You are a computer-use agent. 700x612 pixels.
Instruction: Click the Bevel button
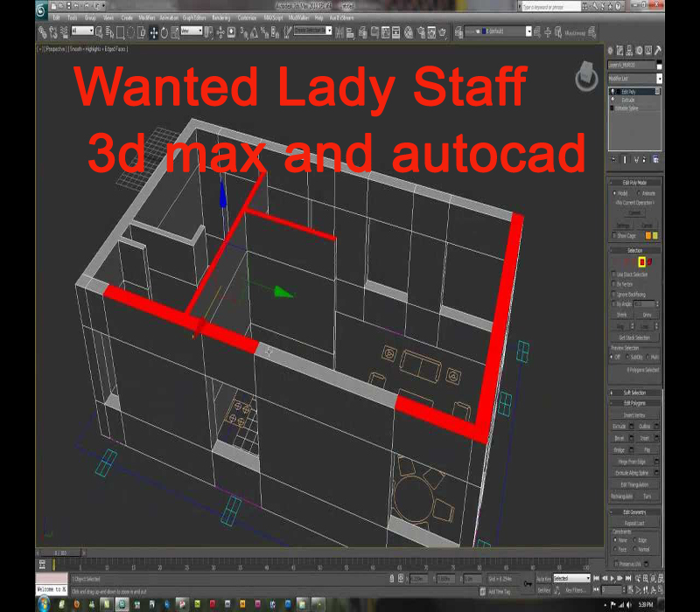tap(619, 438)
